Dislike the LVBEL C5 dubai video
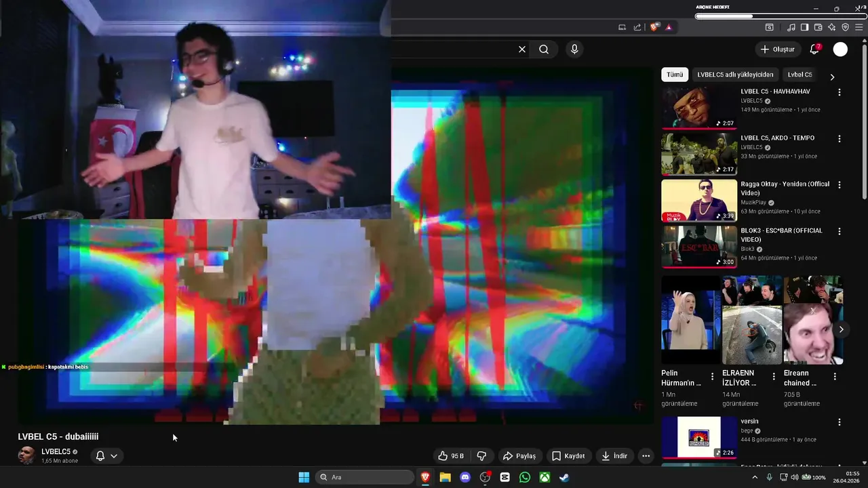The width and height of the screenshot is (868, 488). tap(482, 456)
